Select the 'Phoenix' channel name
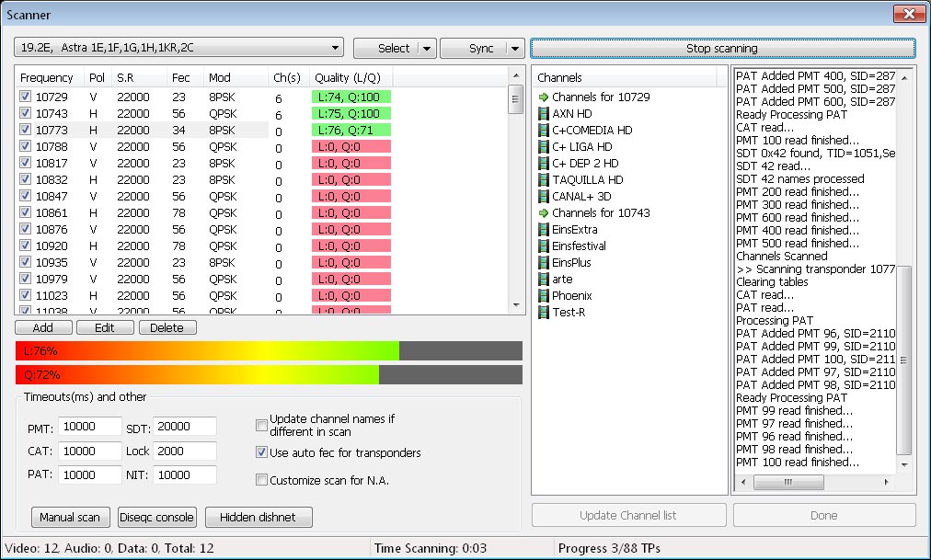This screenshot has width=931, height=560. point(572,295)
